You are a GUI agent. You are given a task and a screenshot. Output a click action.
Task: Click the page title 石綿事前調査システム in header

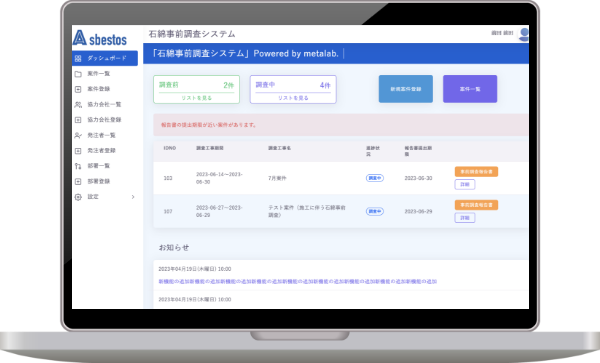click(192, 34)
